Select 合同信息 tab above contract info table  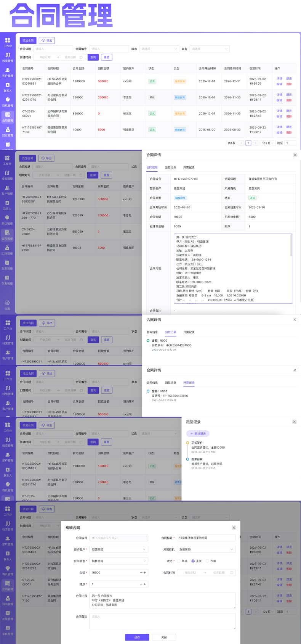(152, 167)
